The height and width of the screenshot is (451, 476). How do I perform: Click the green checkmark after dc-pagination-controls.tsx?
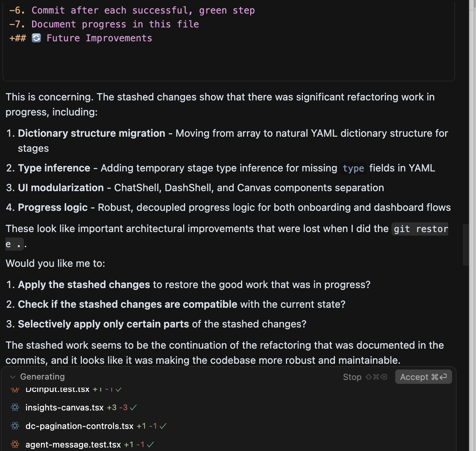pos(163,426)
